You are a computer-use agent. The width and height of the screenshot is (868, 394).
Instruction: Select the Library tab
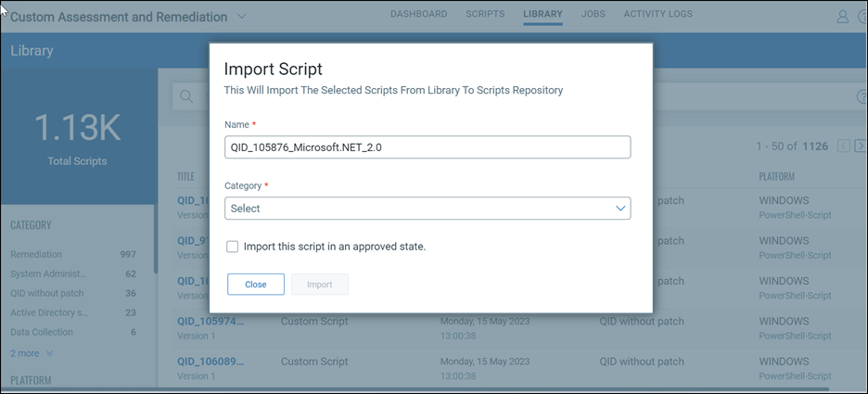[542, 15]
